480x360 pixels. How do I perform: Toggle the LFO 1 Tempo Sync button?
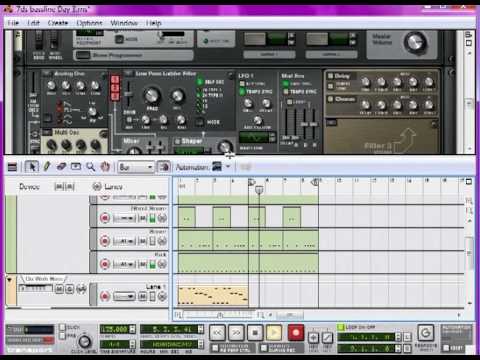pos(243,91)
